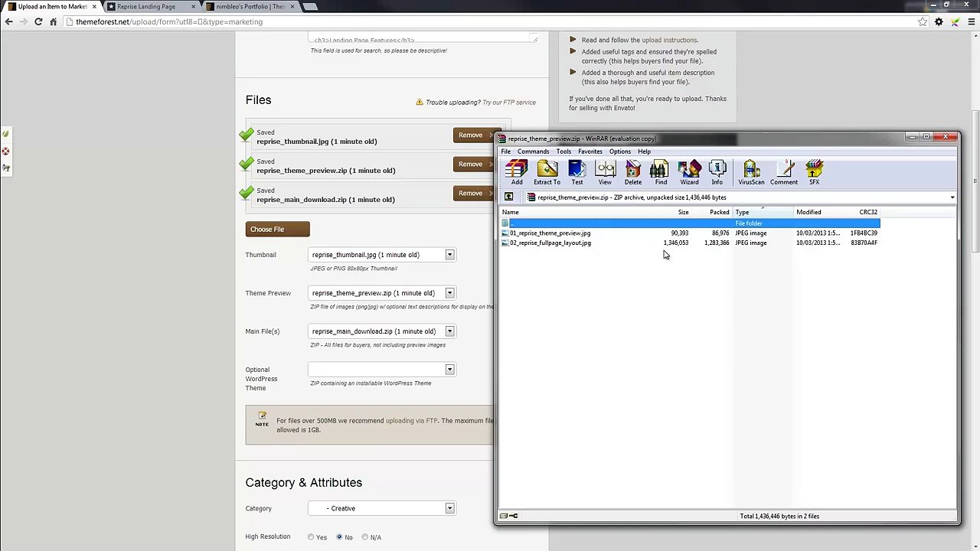Open the WinRAR Commands menu
Screen dimensions: 980x551
533,152
